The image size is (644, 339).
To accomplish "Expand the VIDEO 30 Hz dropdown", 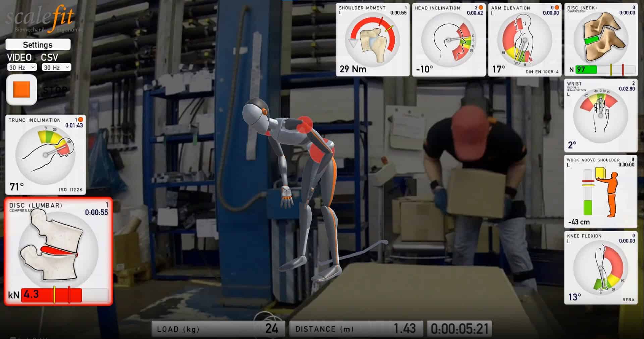I will [22, 67].
